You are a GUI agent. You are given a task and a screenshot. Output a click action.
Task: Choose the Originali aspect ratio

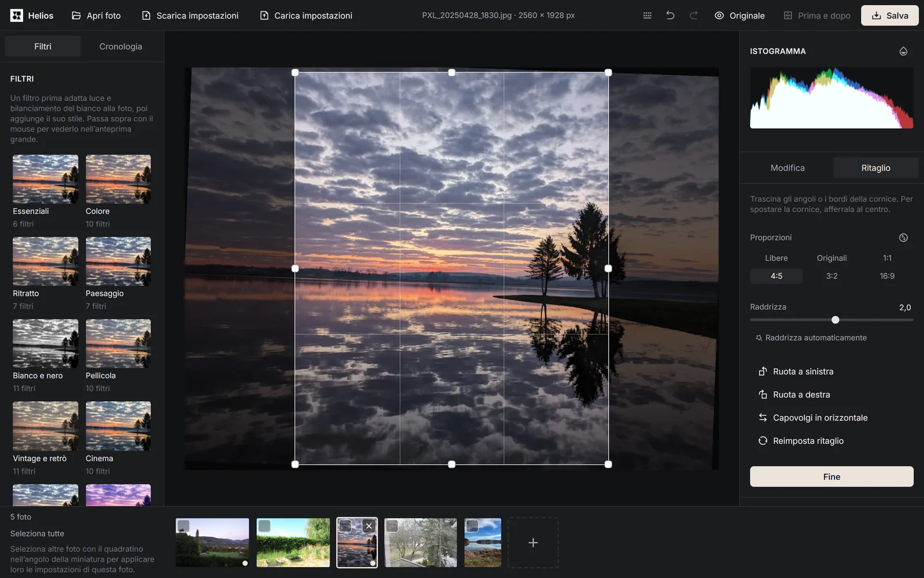[832, 258]
